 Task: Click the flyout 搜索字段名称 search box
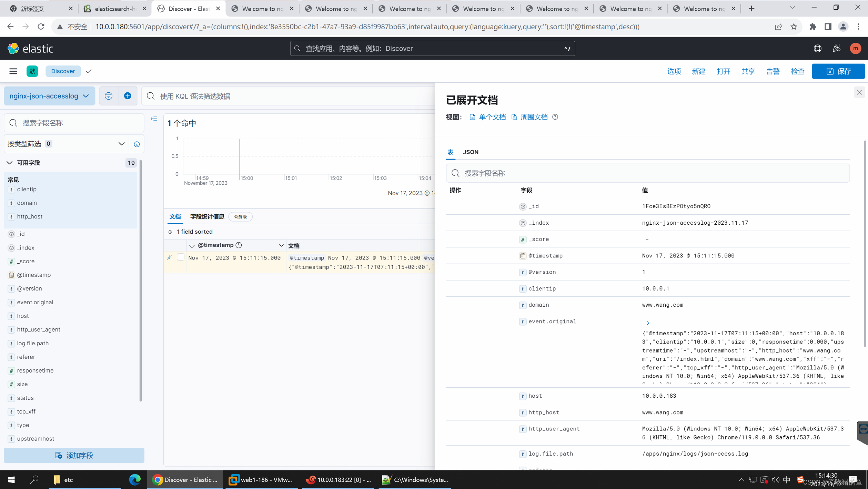(648, 173)
